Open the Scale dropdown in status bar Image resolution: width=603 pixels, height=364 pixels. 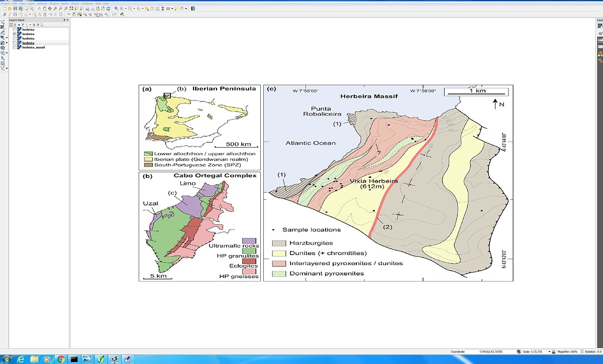point(549,352)
